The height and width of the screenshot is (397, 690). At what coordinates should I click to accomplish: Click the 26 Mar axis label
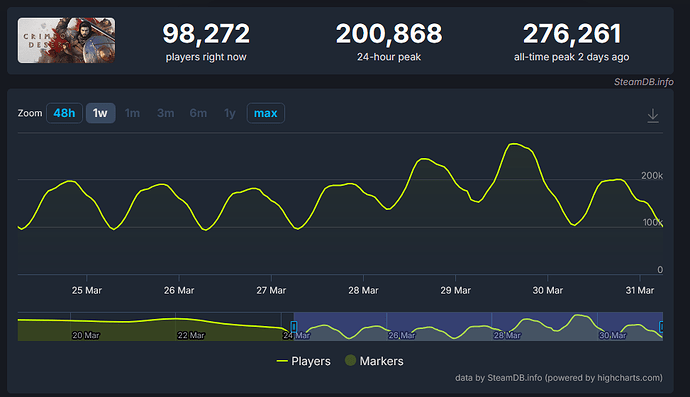(x=179, y=290)
